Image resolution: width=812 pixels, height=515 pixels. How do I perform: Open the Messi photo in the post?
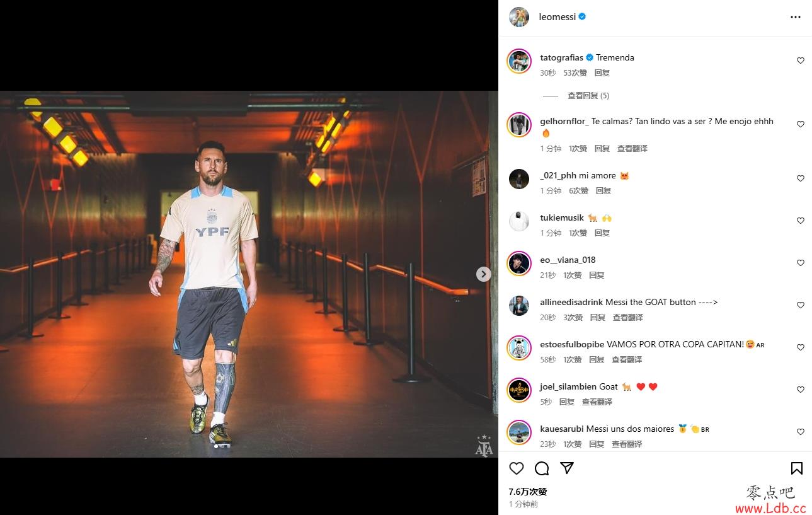coord(244,274)
